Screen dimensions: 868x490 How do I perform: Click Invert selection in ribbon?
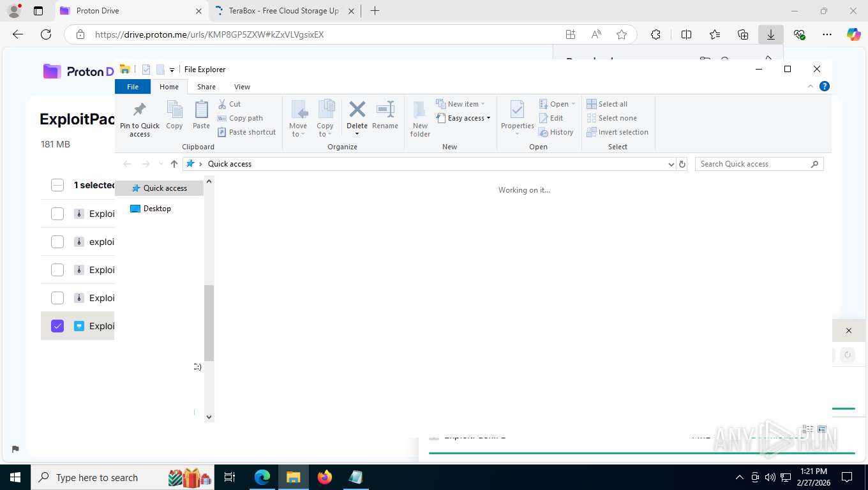coord(617,132)
